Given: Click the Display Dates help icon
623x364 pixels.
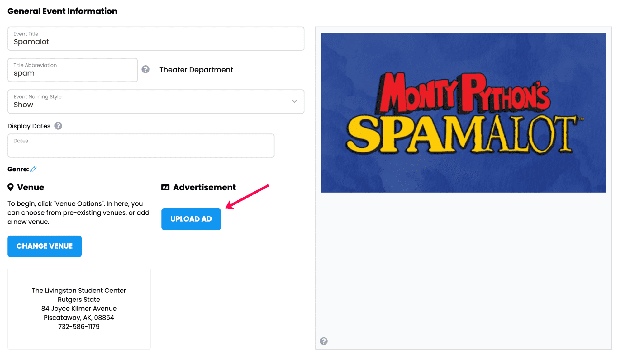Looking at the screenshot, I should [x=58, y=126].
